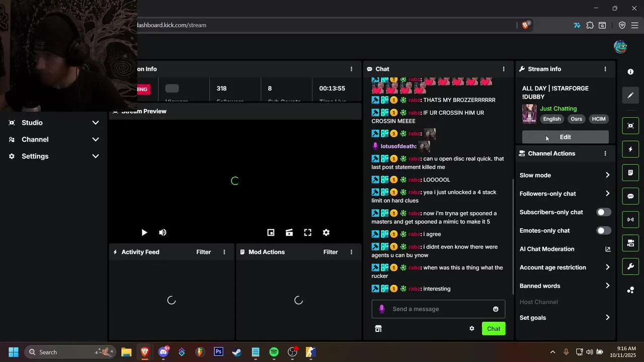
Task: Open the Brave Shields lion icon
Action: coord(526,25)
